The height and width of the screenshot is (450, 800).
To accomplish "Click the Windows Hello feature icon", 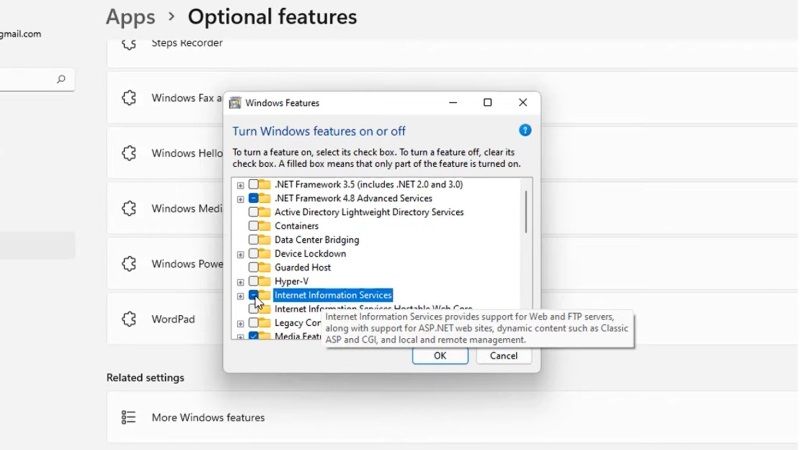I will 129,153.
